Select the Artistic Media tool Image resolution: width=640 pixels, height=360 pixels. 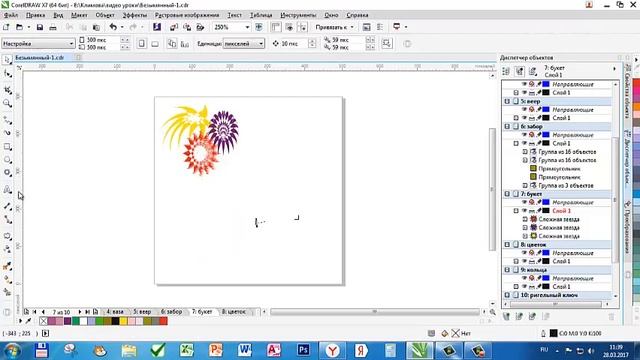point(7,133)
